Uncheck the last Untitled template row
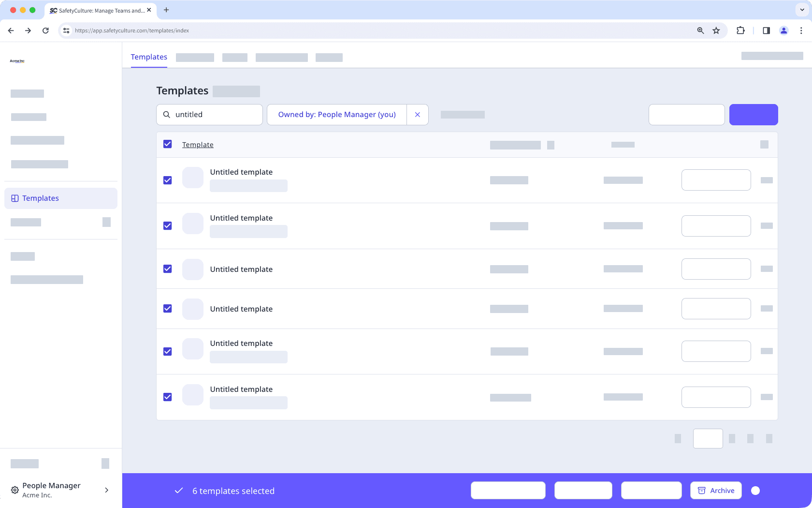This screenshot has width=812, height=508. pos(167,397)
